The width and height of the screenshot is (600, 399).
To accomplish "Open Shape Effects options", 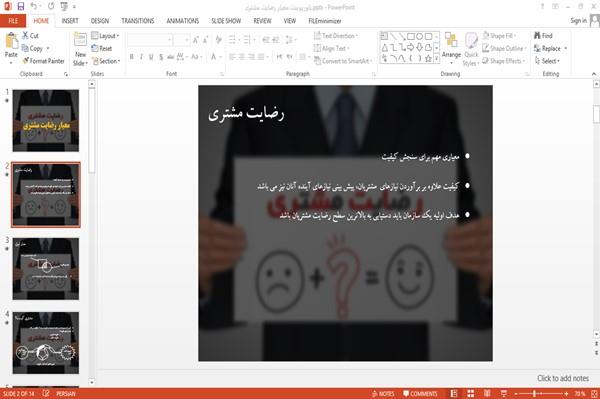I will pos(503,61).
